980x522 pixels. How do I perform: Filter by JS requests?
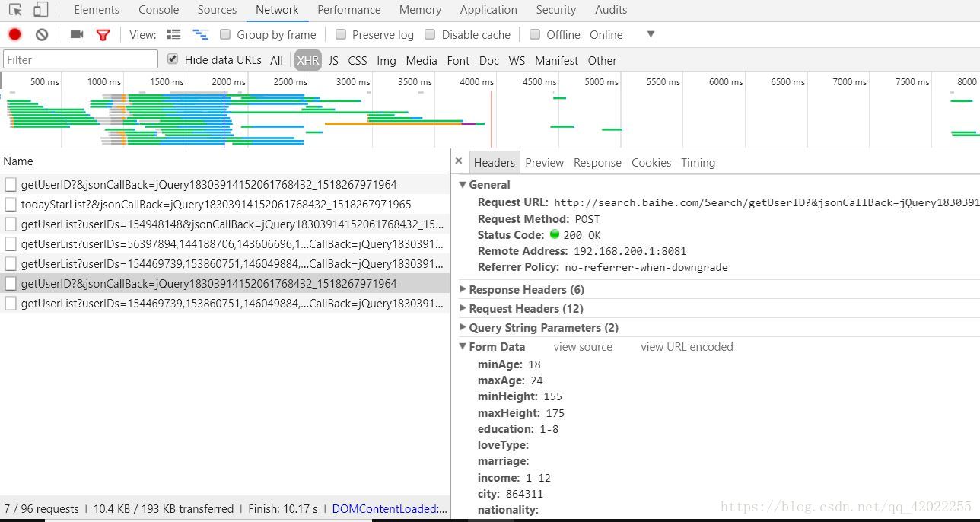click(333, 60)
